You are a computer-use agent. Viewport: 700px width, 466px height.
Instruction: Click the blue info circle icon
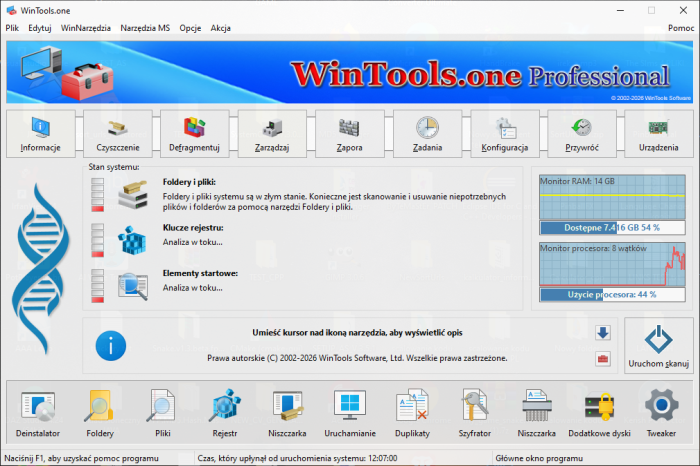coord(111,346)
